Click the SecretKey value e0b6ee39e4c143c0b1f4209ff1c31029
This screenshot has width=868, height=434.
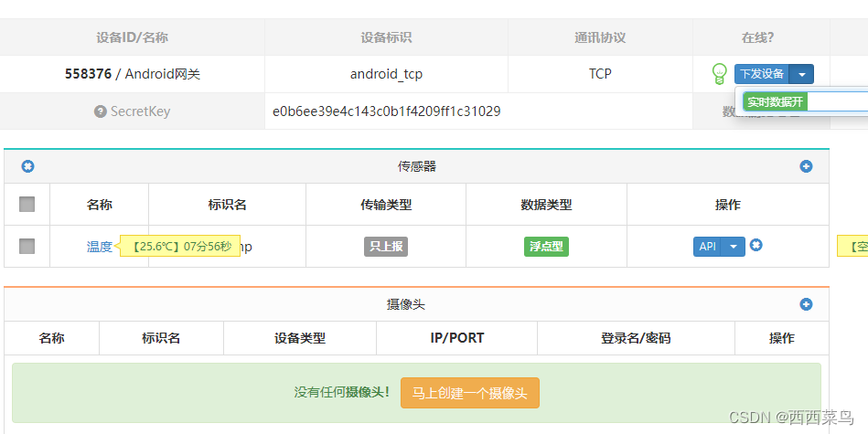coord(386,111)
